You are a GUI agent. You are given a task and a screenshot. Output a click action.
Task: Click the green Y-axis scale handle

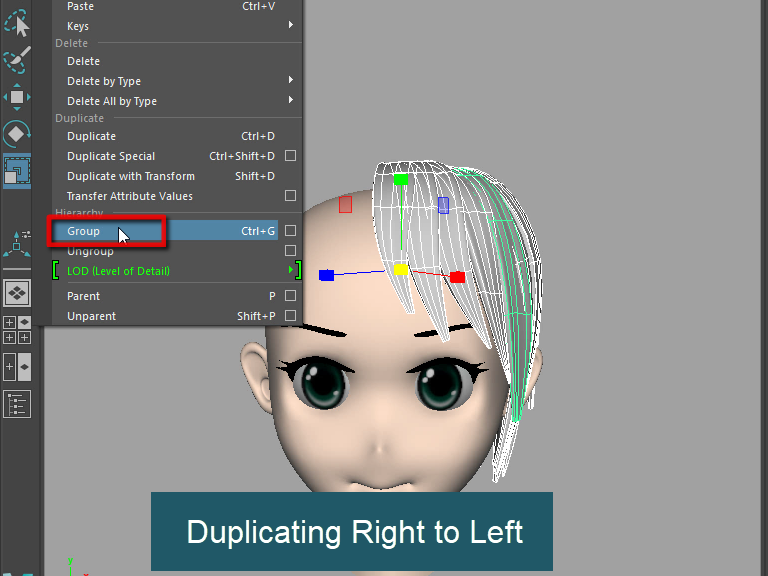click(400, 180)
